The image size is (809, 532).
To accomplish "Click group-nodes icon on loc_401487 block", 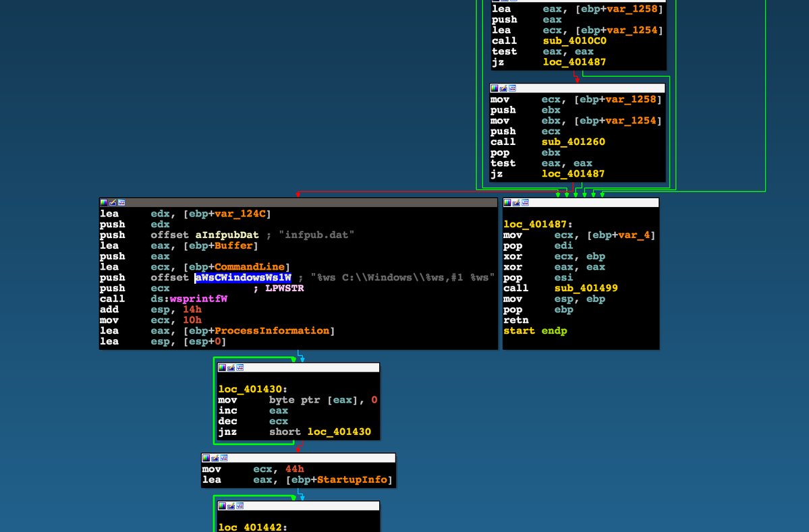I will [524, 202].
